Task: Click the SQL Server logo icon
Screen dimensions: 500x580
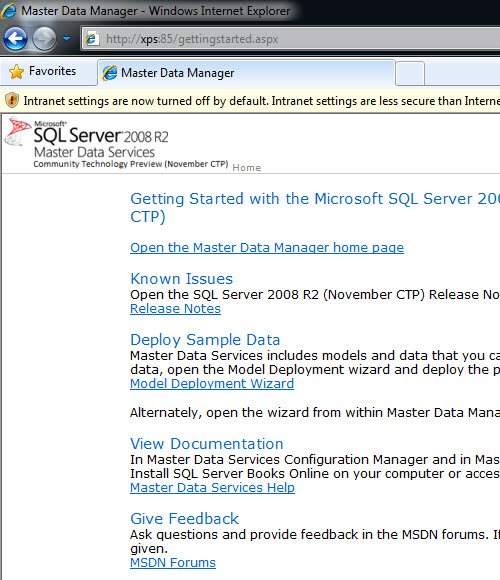Action: (x=17, y=131)
